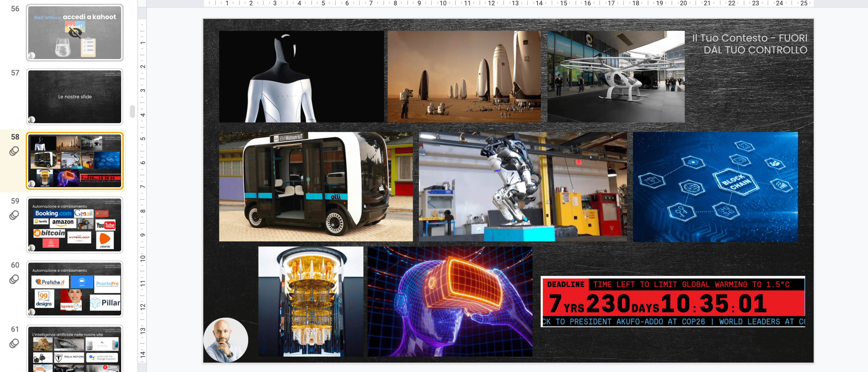Click the 'Il Tuo Contesto' title text box
The image size is (868, 372).
point(749,44)
